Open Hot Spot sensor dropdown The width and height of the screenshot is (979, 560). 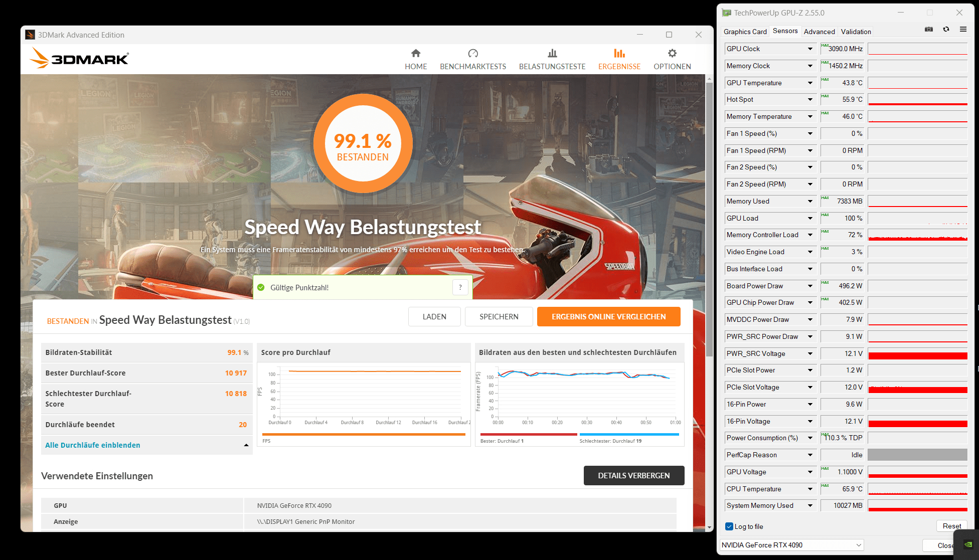[x=810, y=99]
